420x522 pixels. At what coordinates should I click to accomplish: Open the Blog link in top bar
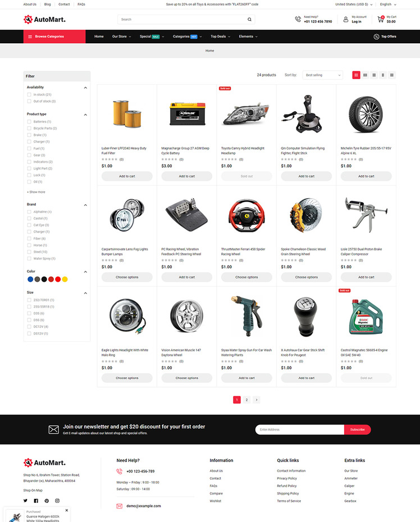pos(48,4)
